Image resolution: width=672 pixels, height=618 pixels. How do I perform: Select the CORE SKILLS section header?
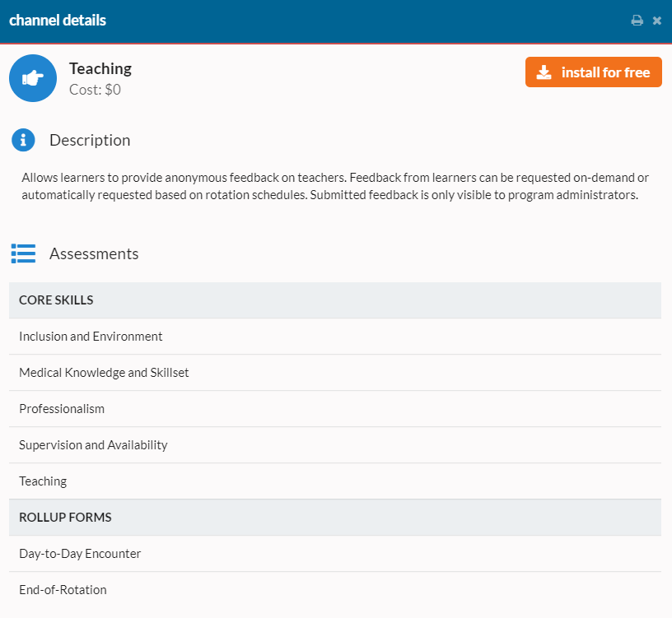[56, 300]
